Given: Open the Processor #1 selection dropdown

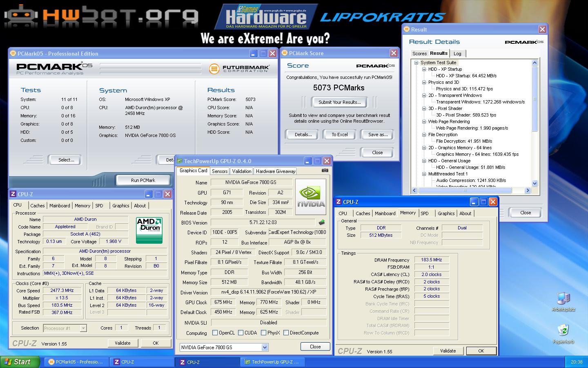Looking at the screenshot, I should point(83,328).
